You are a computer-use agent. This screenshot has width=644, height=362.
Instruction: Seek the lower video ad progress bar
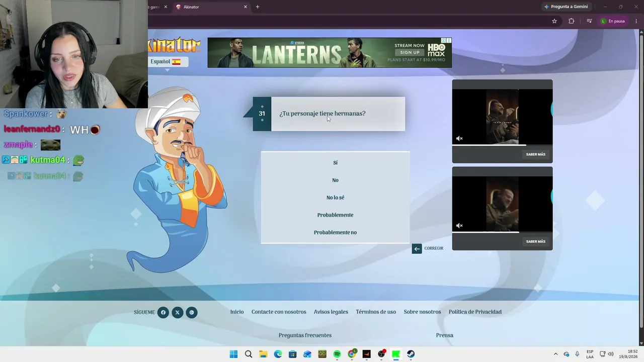(x=502, y=232)
